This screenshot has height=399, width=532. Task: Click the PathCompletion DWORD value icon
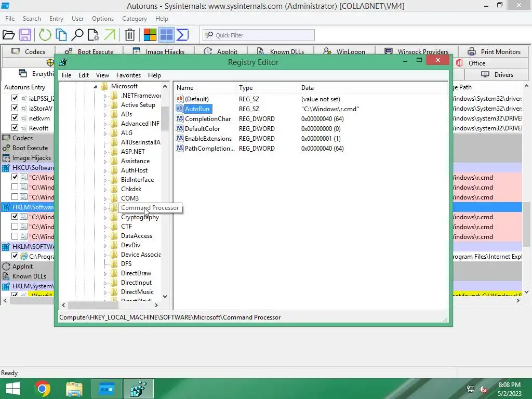tap(179, 148)
